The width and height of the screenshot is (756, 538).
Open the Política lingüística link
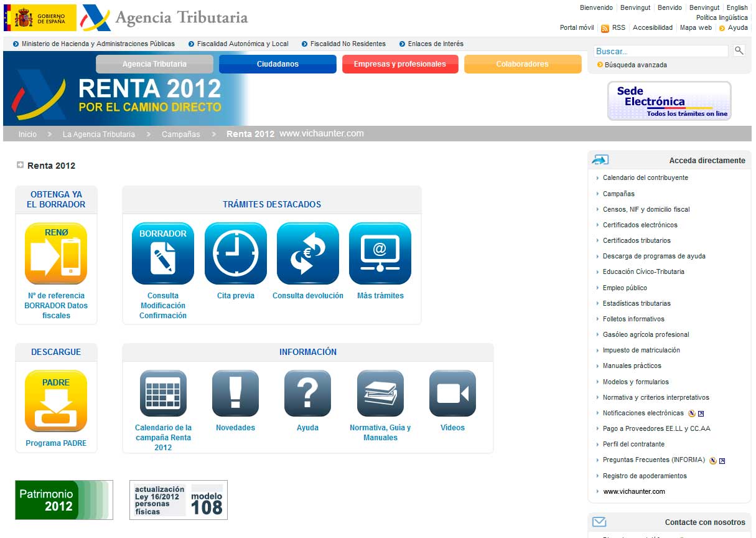(x=722, y=17)
